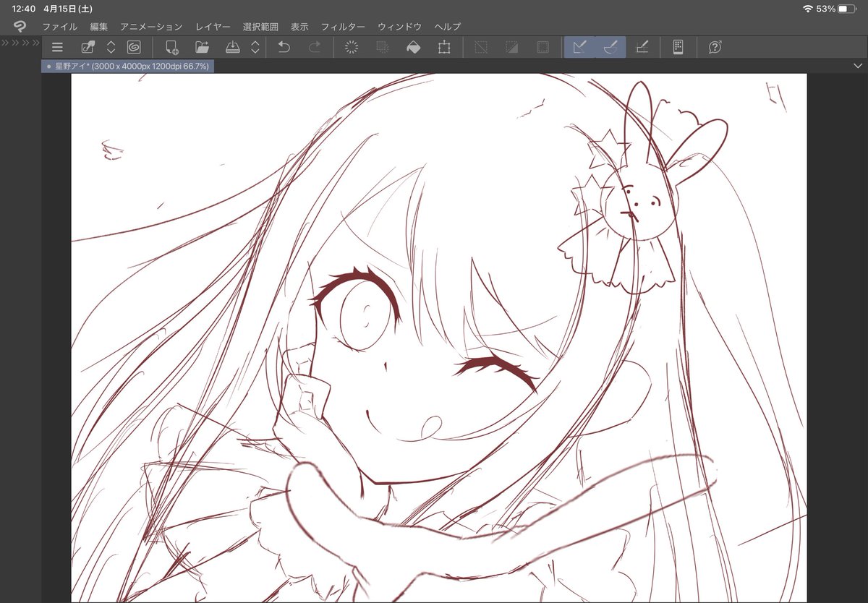Open the 表示 menu
Viewport: 868px width, 603px height.
tap(299, 27)
